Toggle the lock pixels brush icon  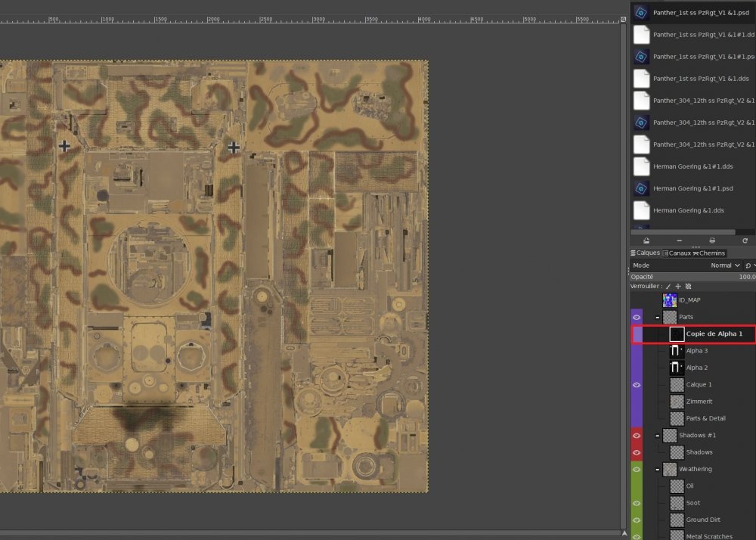pos(668,287)
